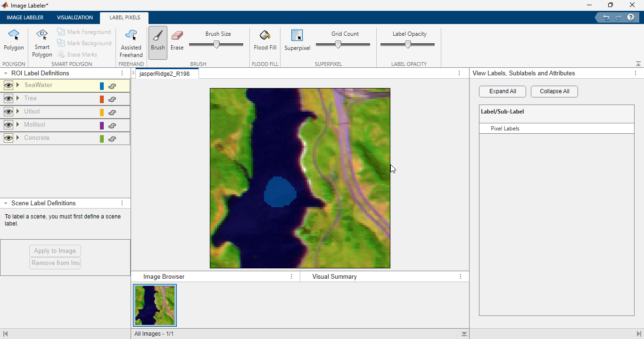
Task: Adjust the Label Opacity slider handle
Action: [x=407, y=44]
